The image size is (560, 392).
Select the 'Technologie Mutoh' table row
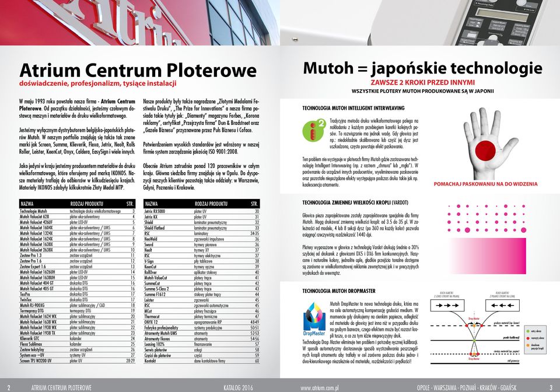77,211
